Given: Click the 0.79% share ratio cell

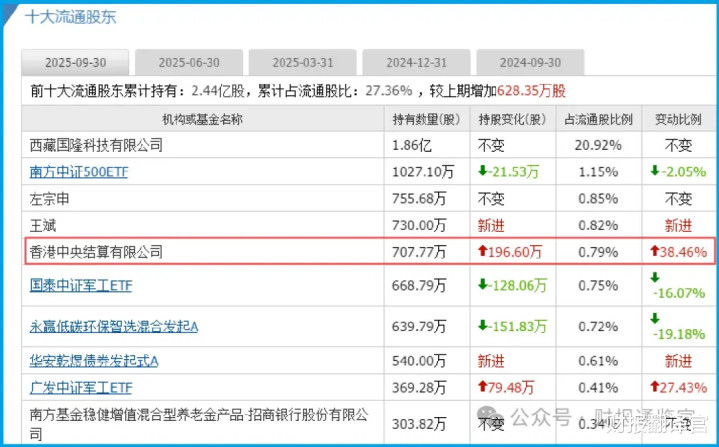Looking at the screenshot, I should coord(598,252).
